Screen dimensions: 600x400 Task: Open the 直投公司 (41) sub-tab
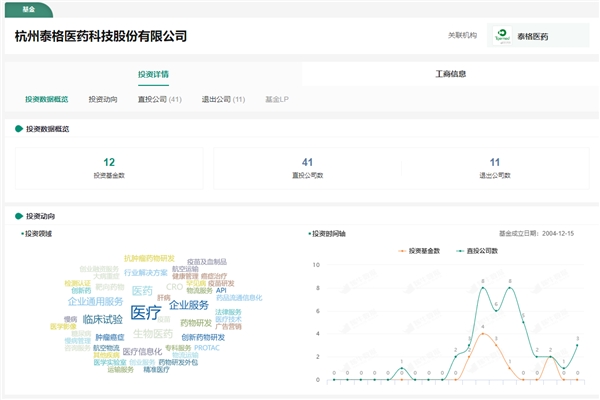coord(160,99)
